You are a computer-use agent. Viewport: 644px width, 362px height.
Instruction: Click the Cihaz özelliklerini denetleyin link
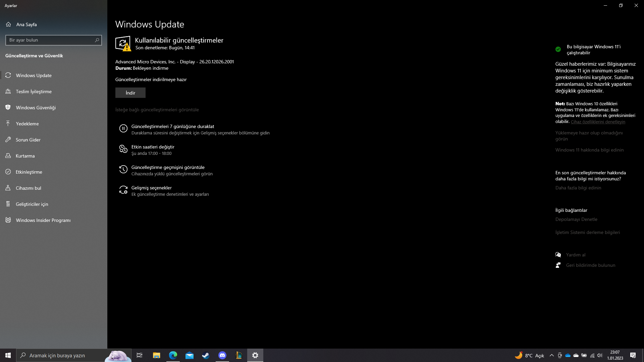[598, 122]
